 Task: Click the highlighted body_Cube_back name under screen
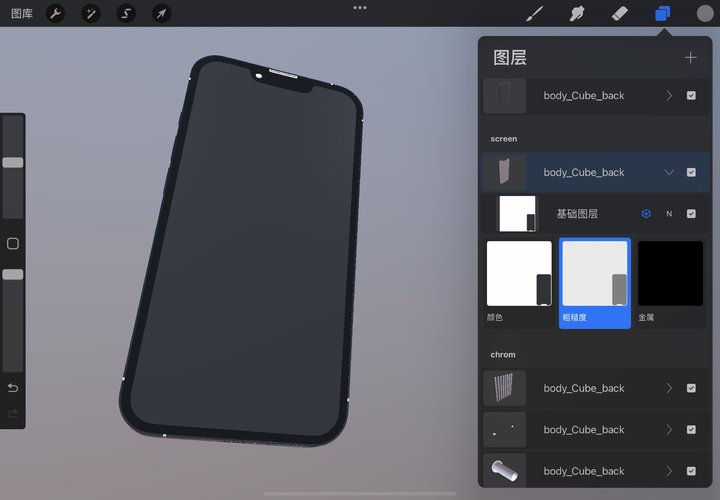[584, 172]
